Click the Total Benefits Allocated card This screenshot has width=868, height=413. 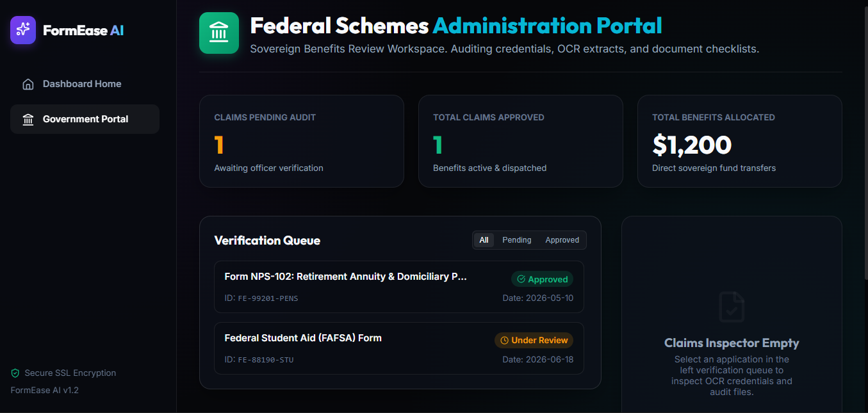(x=740, y=142)
